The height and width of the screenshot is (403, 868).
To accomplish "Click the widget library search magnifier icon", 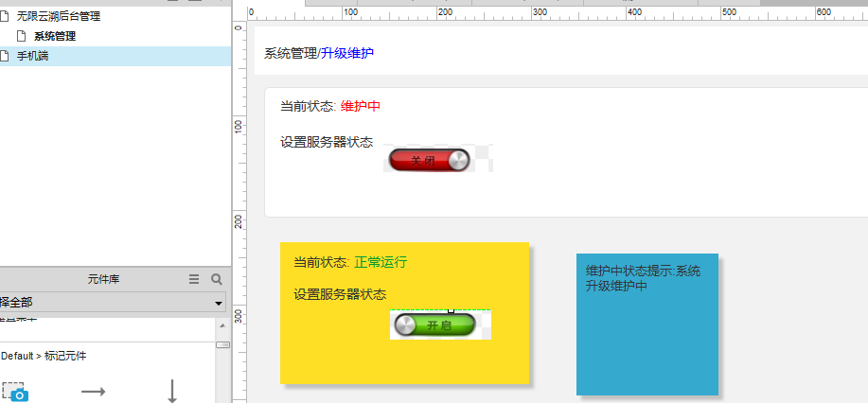I will 216,279.
